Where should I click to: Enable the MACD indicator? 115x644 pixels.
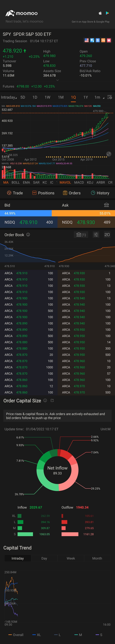79,183
